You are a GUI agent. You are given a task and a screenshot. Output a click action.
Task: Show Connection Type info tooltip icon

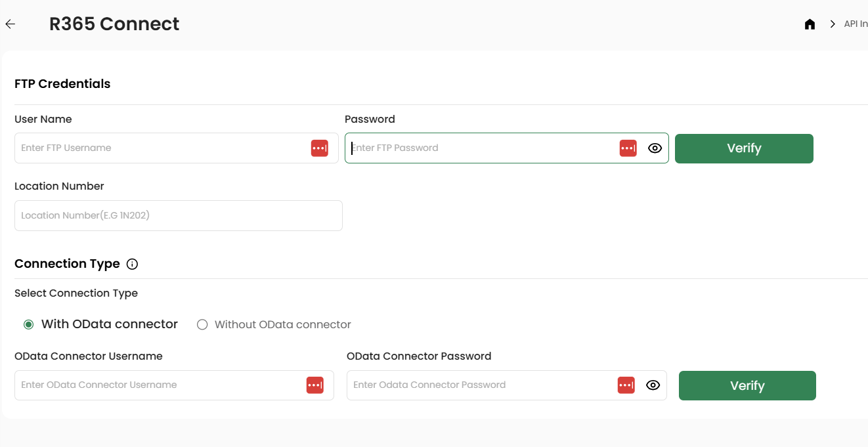tap(132, 265)
